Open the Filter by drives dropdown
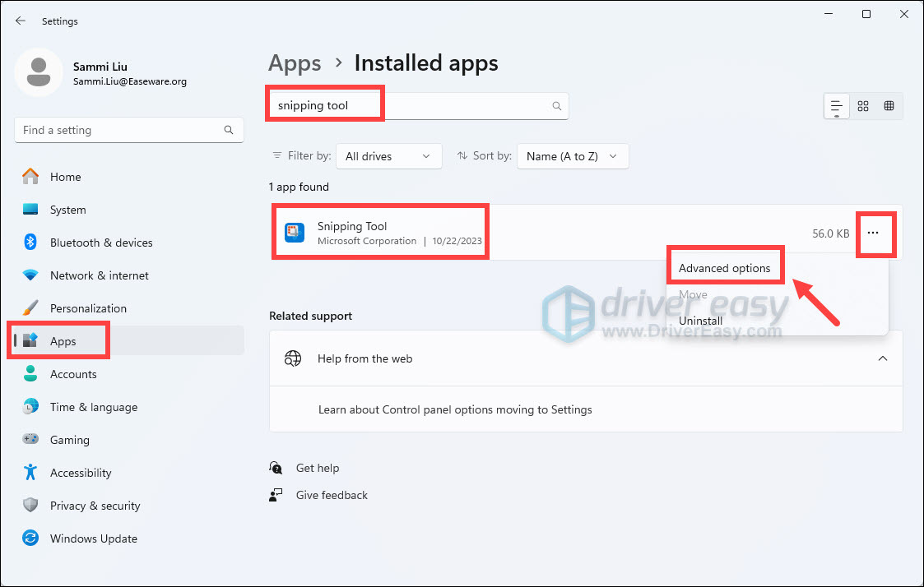The image size is (924, 587). (388, 156)
